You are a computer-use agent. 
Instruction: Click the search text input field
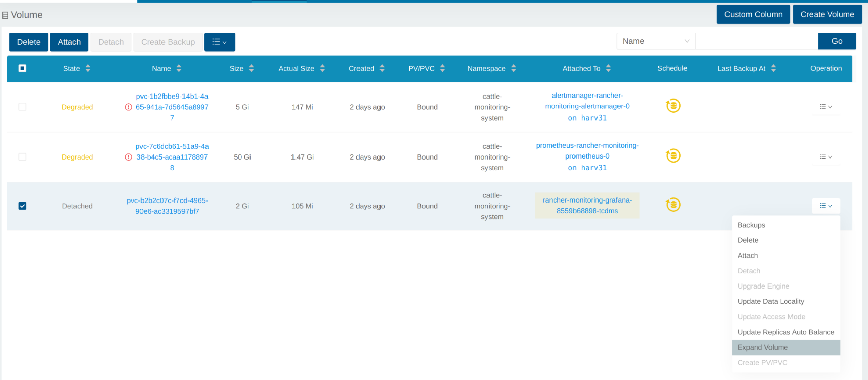click(x=756, y=41)
